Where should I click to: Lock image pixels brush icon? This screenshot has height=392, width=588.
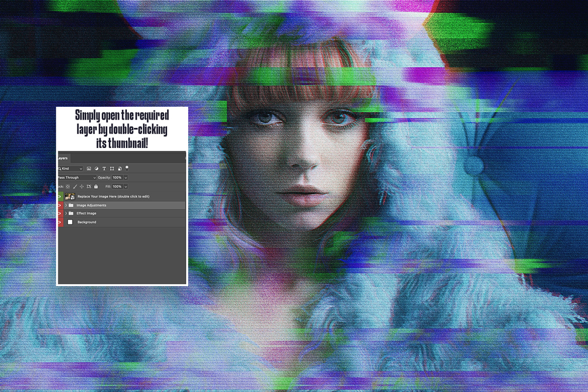tap(75, 187)
